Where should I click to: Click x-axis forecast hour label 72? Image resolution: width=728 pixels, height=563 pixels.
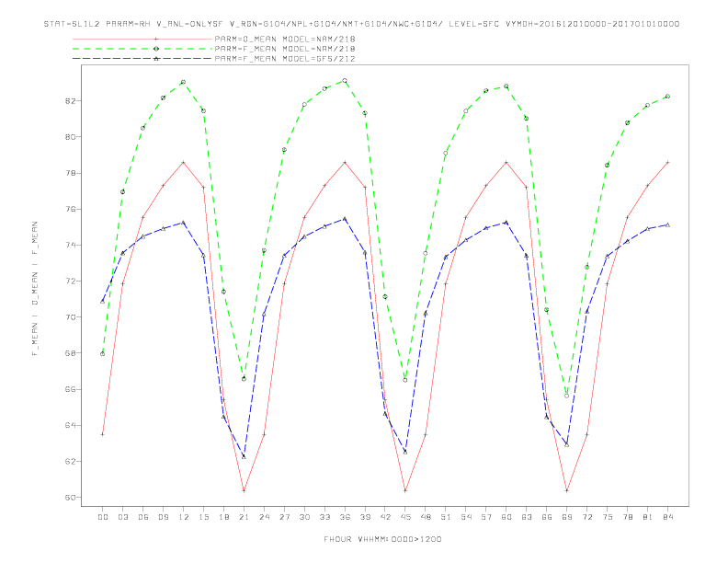tap(586, 517)
